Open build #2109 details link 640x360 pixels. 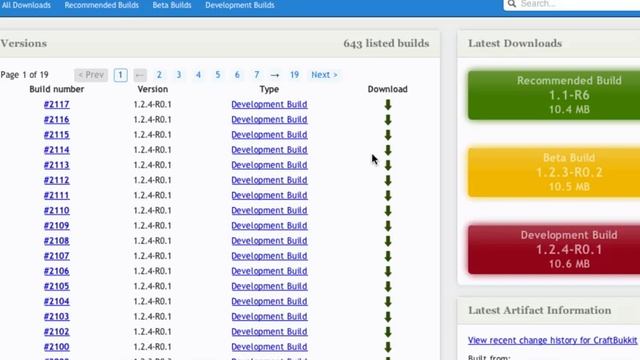57,226
